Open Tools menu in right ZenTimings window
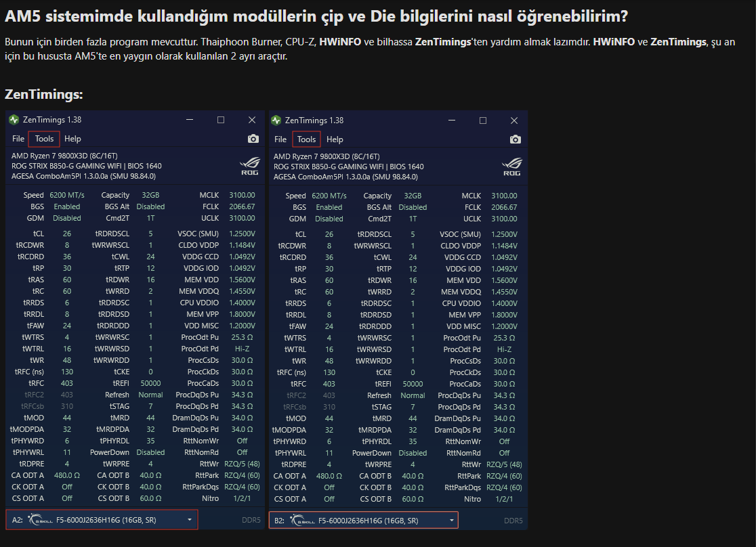756x547 pixels. (x=307, y=139)
